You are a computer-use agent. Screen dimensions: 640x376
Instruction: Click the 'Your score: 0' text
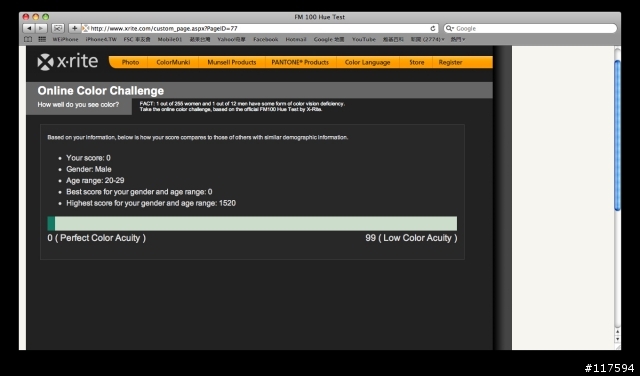point(88,158)
